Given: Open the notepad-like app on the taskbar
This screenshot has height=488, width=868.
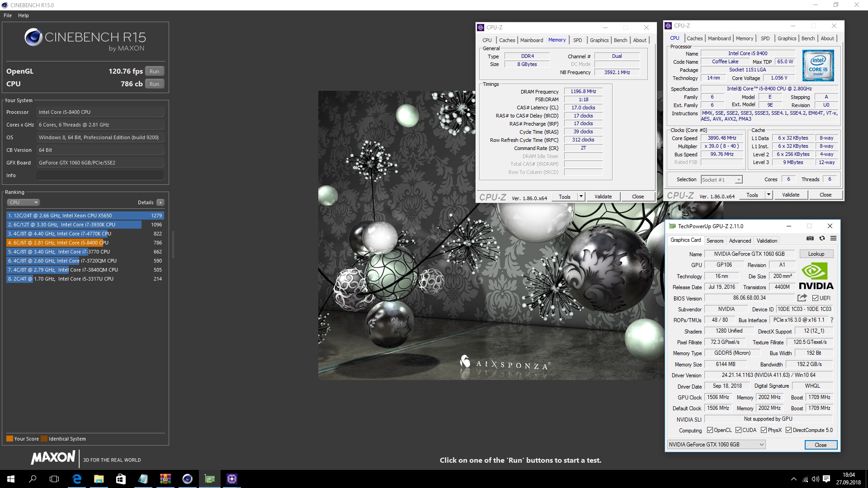Looking at the screenshot, I should (x=143, y=479).
